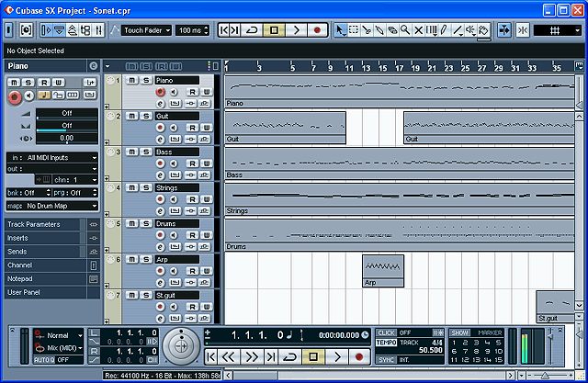Select the Zoom magnifier tool
Viewport: 588px width, 383px height.
click(x=405, y=30)
